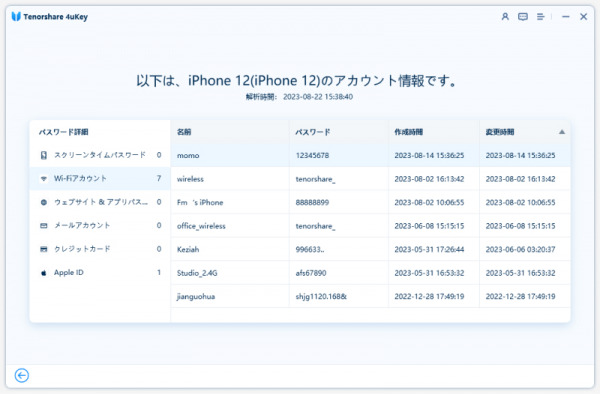600x394 pixels.
Task: Select Apple ID category
Action: click(100, 273)
